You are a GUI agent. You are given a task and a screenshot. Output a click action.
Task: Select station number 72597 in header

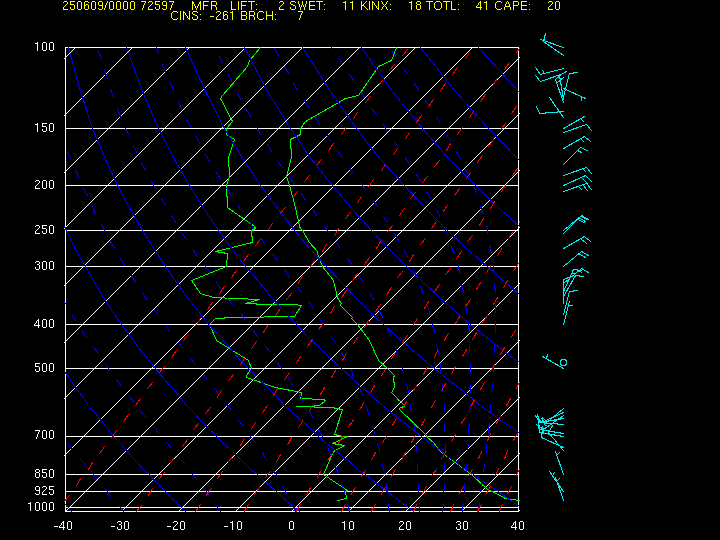158,6
